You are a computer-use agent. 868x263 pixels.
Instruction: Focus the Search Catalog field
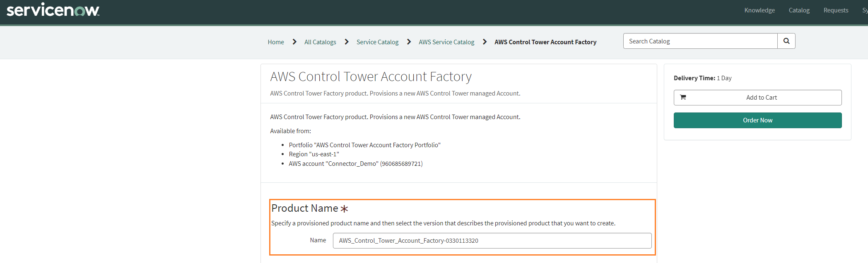tap(700, 41)
